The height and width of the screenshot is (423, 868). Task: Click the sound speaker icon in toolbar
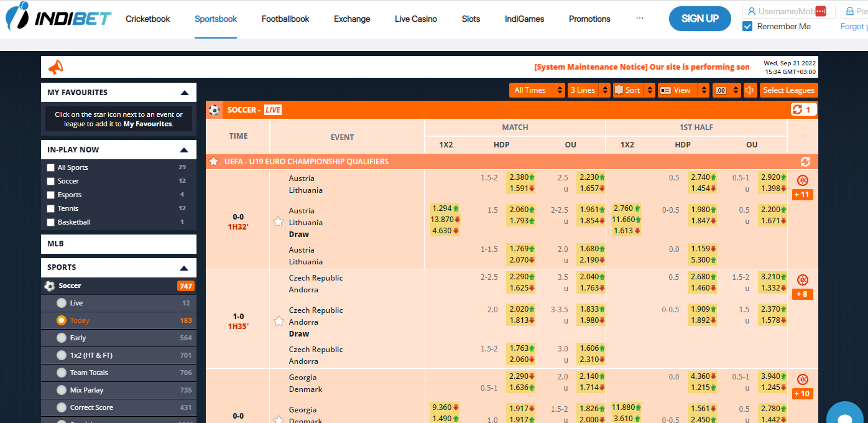[750, 90]
